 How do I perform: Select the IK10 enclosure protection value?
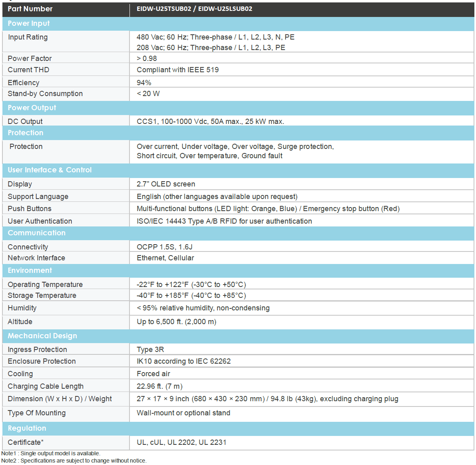point(184,361)
